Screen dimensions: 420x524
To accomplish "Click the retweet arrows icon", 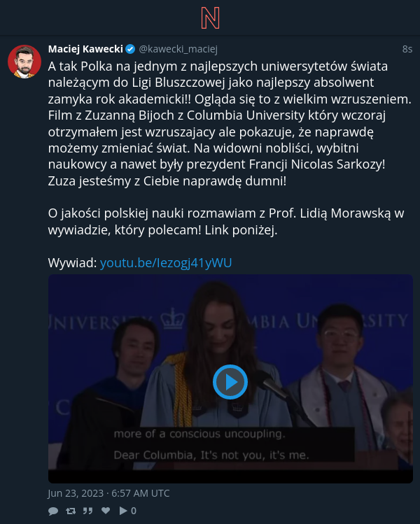I will point(71,511).
